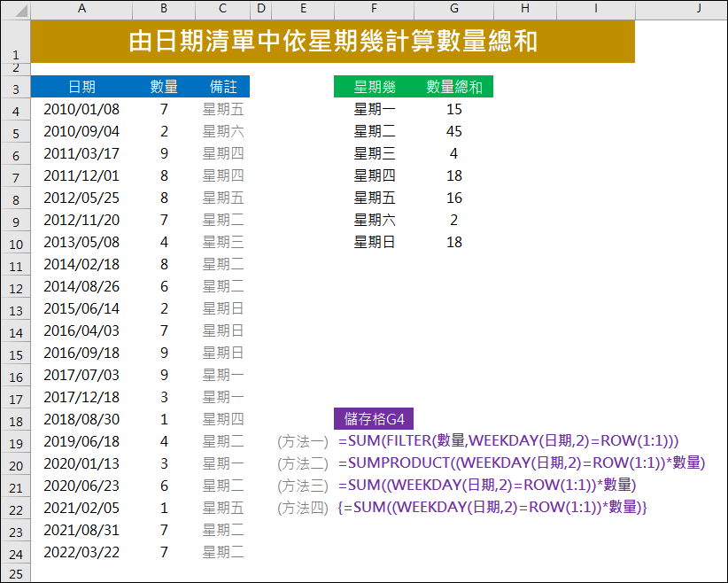This screenshot has height=583, width=728.
Task: Select date cell 2016/09/18
Action: click(x=81, y=353)
